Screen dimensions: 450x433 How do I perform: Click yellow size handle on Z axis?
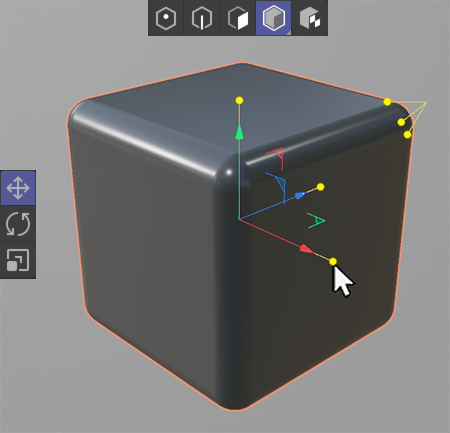coord(320,187)
